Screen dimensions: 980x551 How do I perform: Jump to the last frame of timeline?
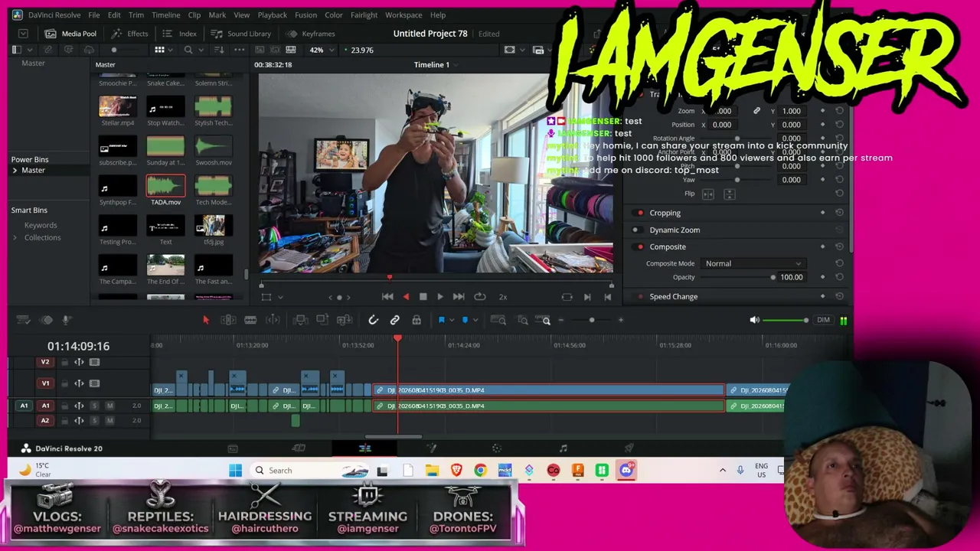[459, 297]
